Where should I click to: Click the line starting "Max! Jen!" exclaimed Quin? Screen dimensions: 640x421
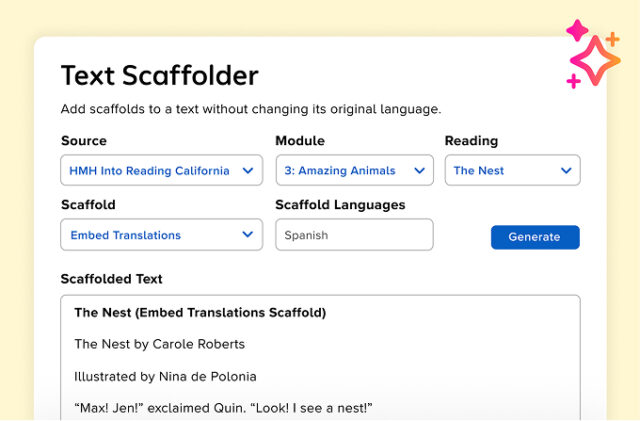pos(223,408)
